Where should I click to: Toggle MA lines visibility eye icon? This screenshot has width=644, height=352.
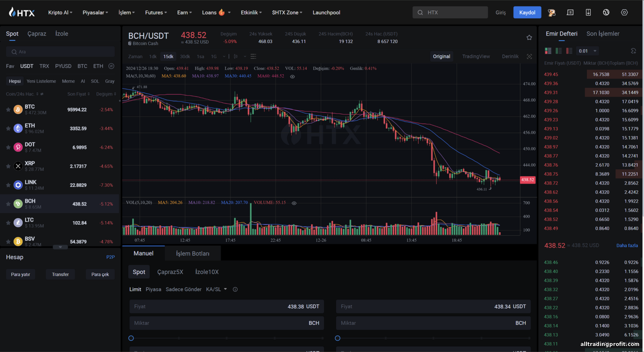[292, 76]
